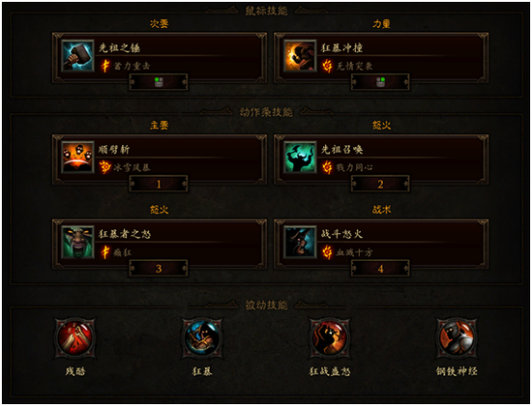This screenshot has width=532, height=406.
Task: Click the 钢铁神经 passive skill icon
Action: [x=457, y=337]
